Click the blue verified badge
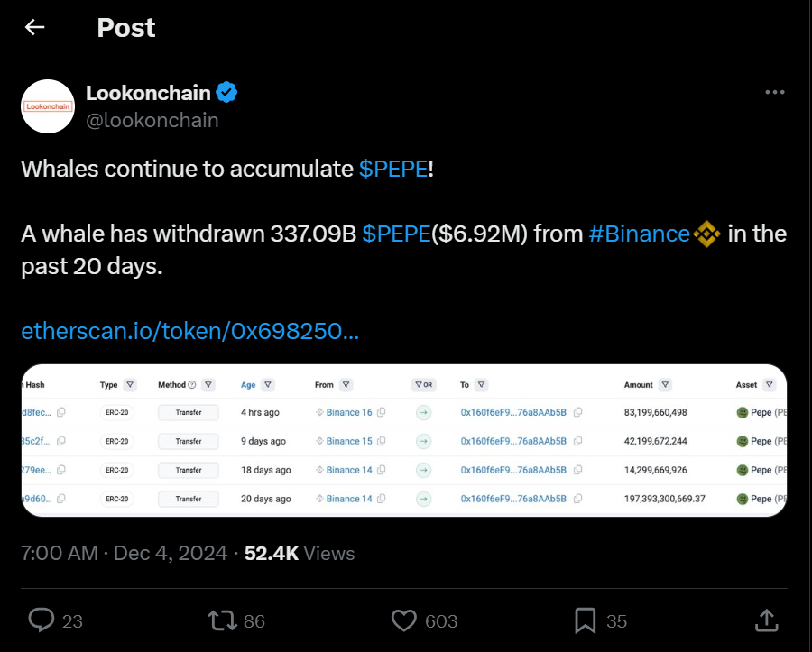This screenshot has height=652, width=812. [x=226, y=92]
